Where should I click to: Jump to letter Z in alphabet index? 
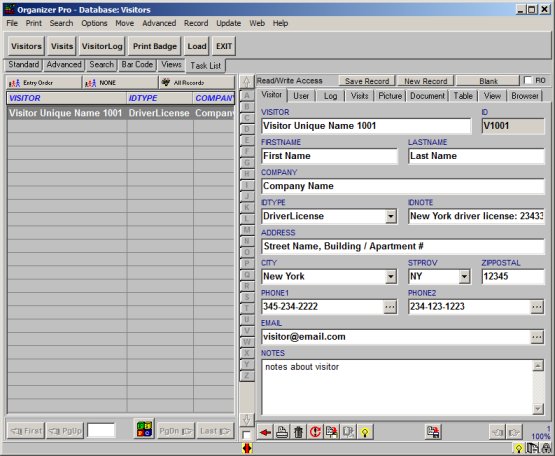click(247, 376)
